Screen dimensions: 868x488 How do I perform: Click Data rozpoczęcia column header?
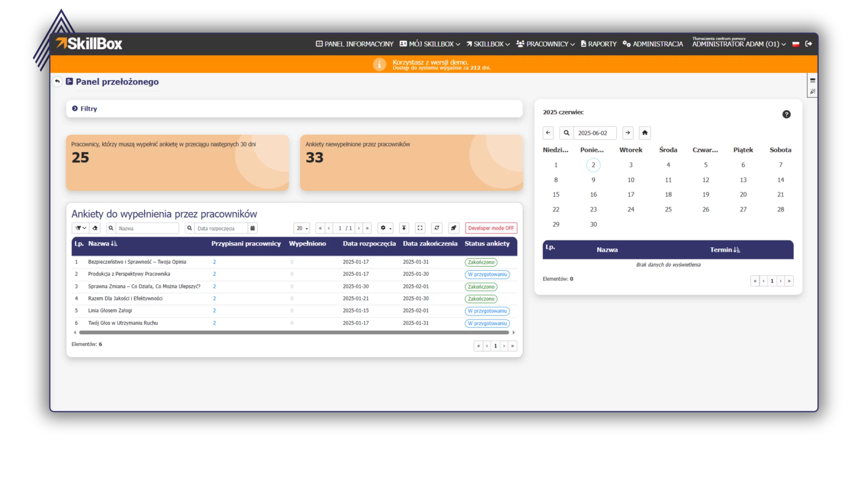coord(369,244)
